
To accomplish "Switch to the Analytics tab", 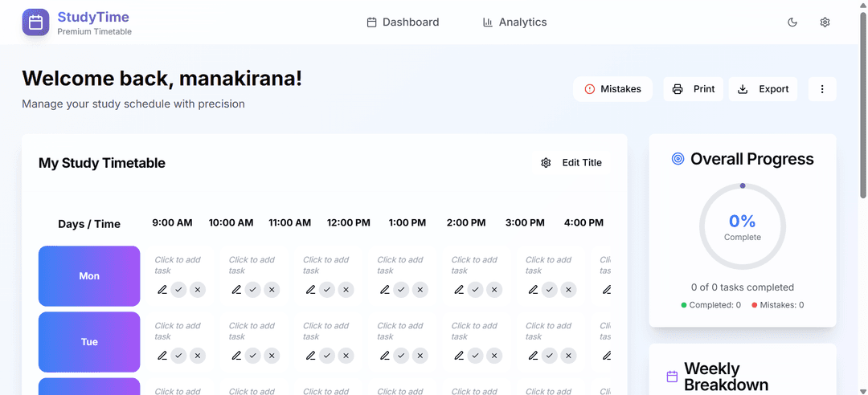I will coord(515,22).
